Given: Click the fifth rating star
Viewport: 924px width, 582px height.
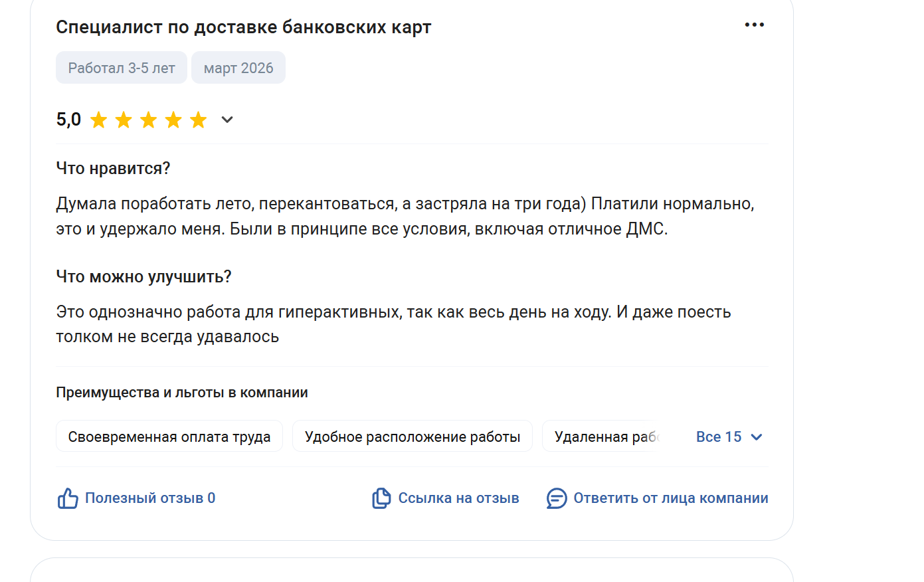Looking at the screenshot, I should point(199,120).
